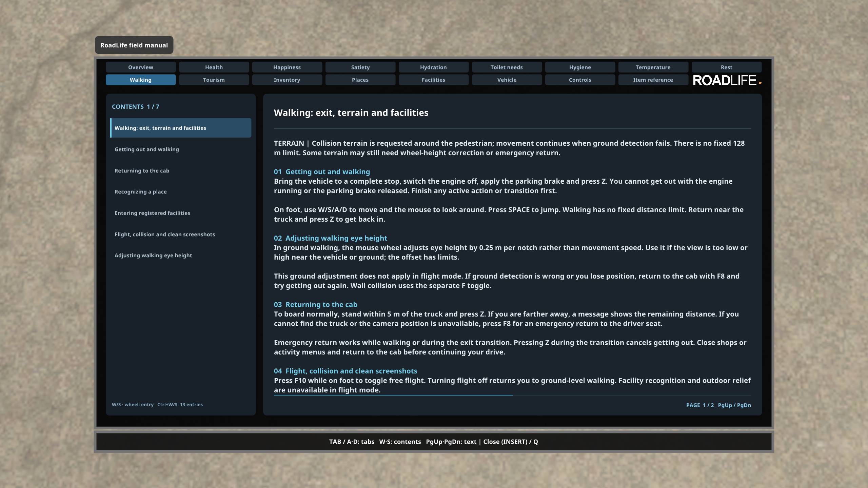Switch to the Inventory tab
The image size is (868, 488).
pyautogui.click(x=287, y=80)
